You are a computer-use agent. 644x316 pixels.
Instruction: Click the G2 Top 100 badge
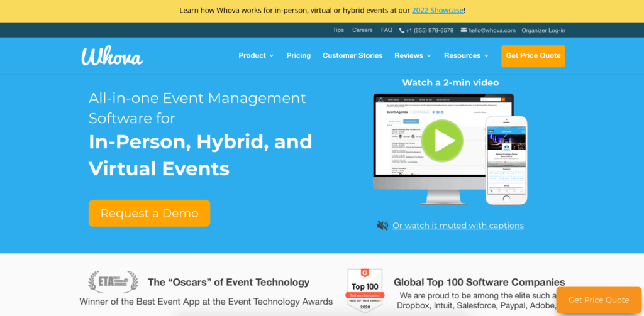click(x=365, y=290)
